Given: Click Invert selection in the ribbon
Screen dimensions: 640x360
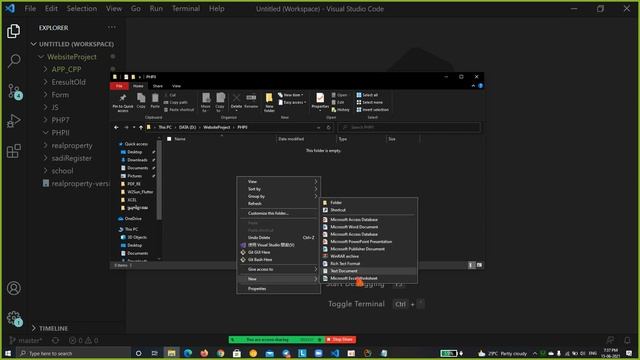Looking at the screenshot, I should tap(373, 109).
